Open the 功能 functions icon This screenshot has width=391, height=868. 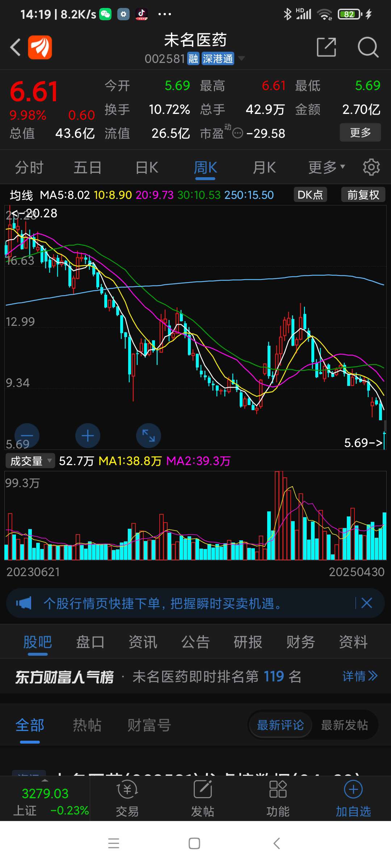(x=278, y=799)
